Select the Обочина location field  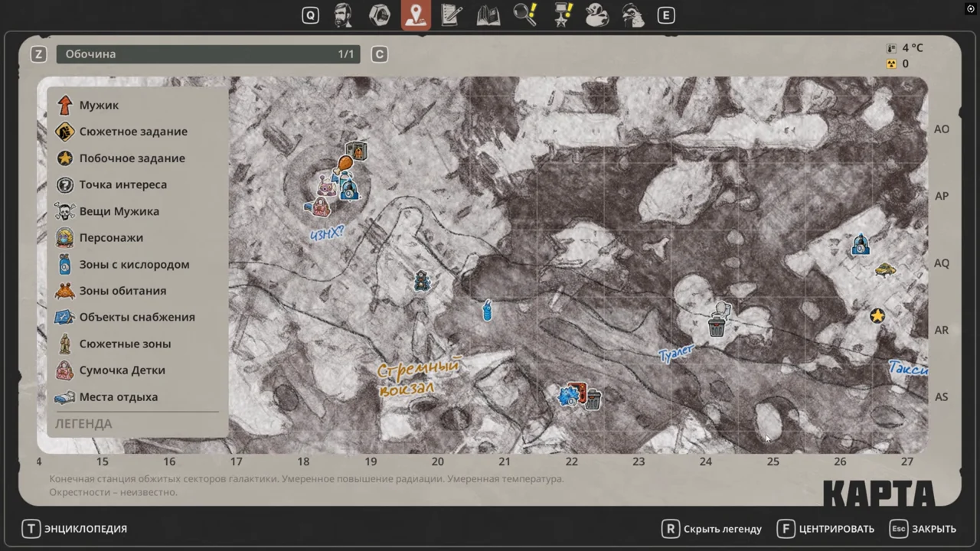208,54
